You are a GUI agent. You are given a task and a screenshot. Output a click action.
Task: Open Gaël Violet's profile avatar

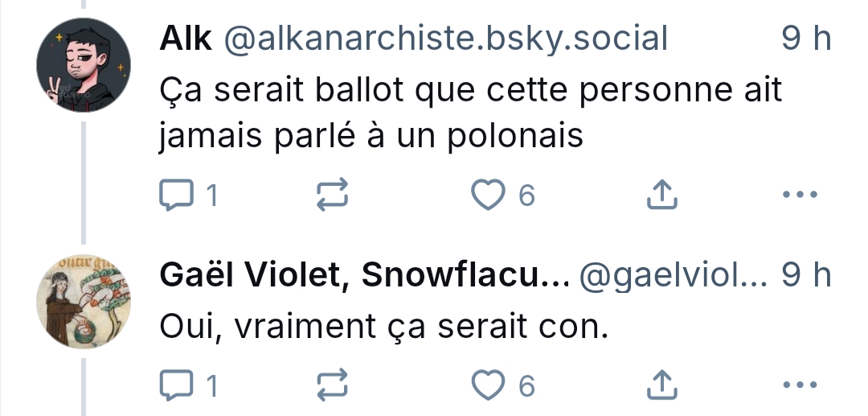click(84, 302)
